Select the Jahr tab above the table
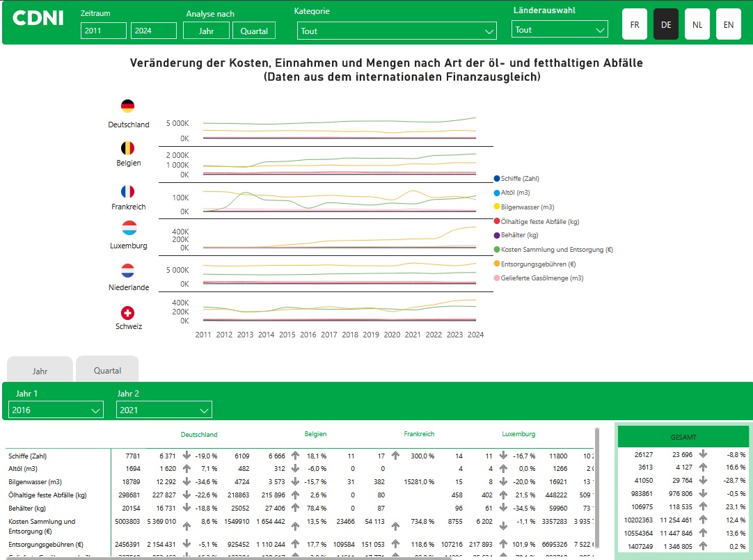Image resolution: width=753 pixels, height=560 pixels. [x=40, y=371]
